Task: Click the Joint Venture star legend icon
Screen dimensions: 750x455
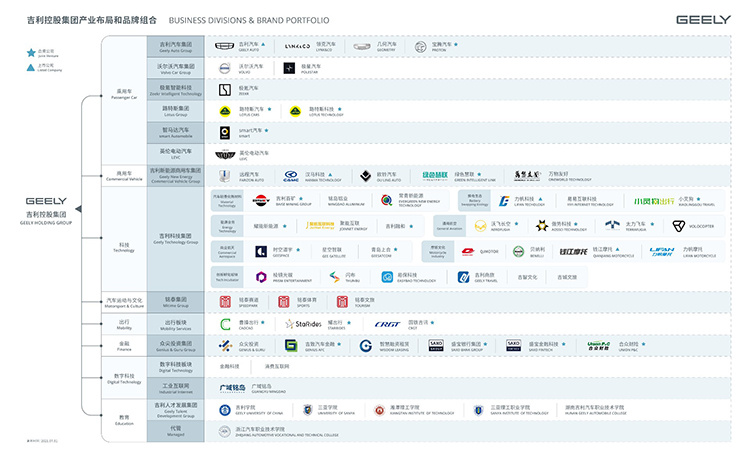Action: pyautogui.click(x=31, y=53)
